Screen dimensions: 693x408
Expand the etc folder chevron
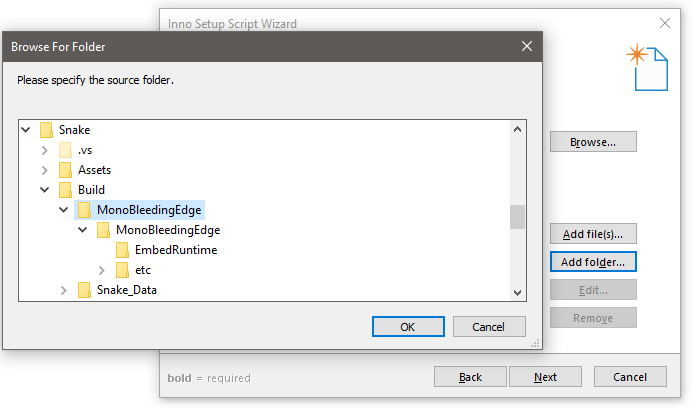[x=102, y=270]
